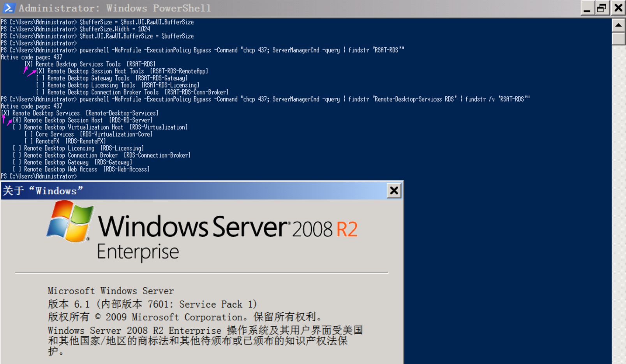Minimize the PowerShell window

click(x=587, y=8)
